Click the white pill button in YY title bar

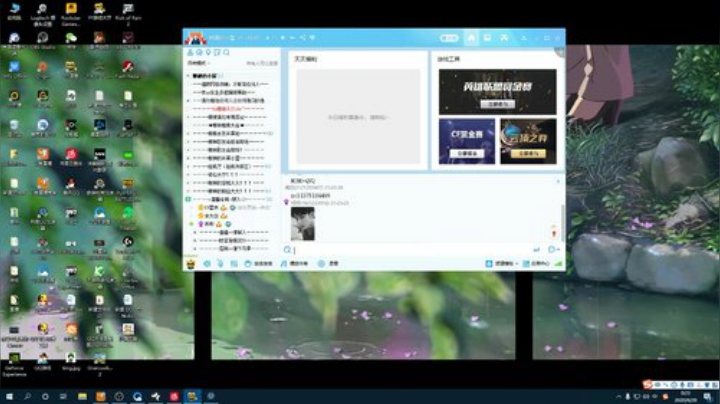449,38
